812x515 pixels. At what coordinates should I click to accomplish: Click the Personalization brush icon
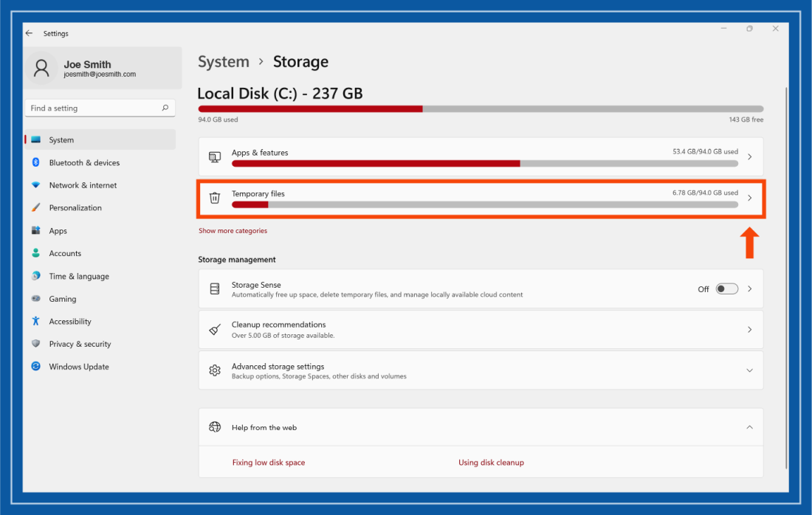tap(36, 207)
